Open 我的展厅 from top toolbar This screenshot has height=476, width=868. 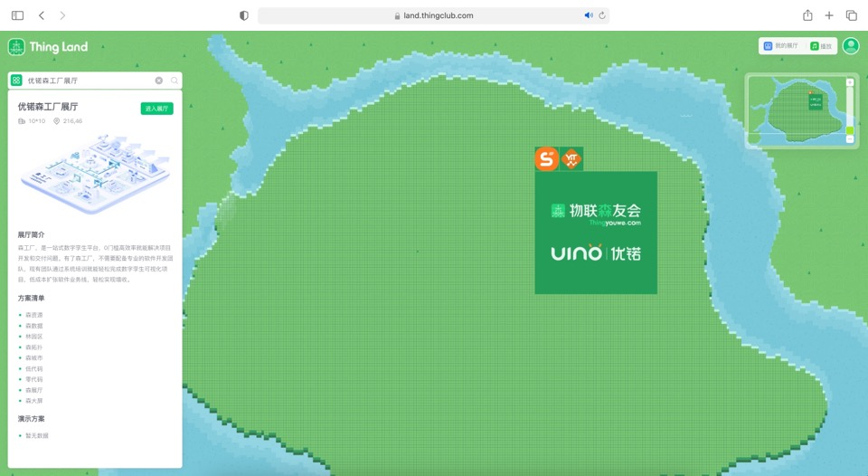781,46
